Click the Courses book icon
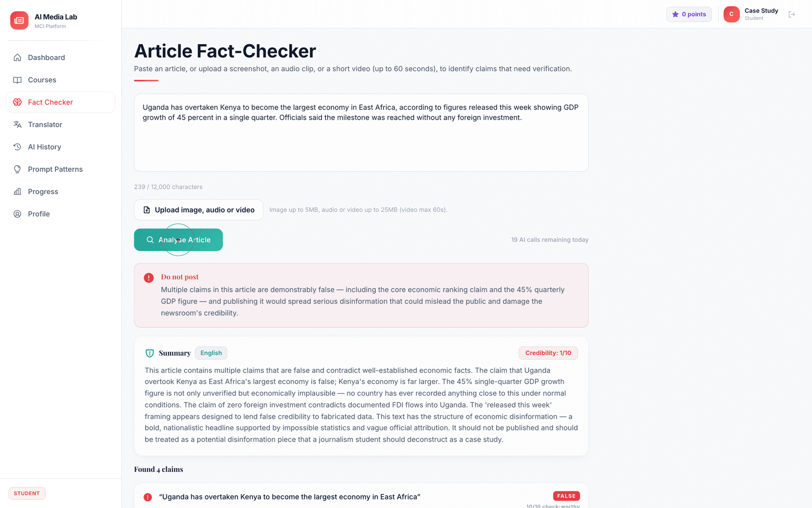812x508 pixels. (17, 80)
